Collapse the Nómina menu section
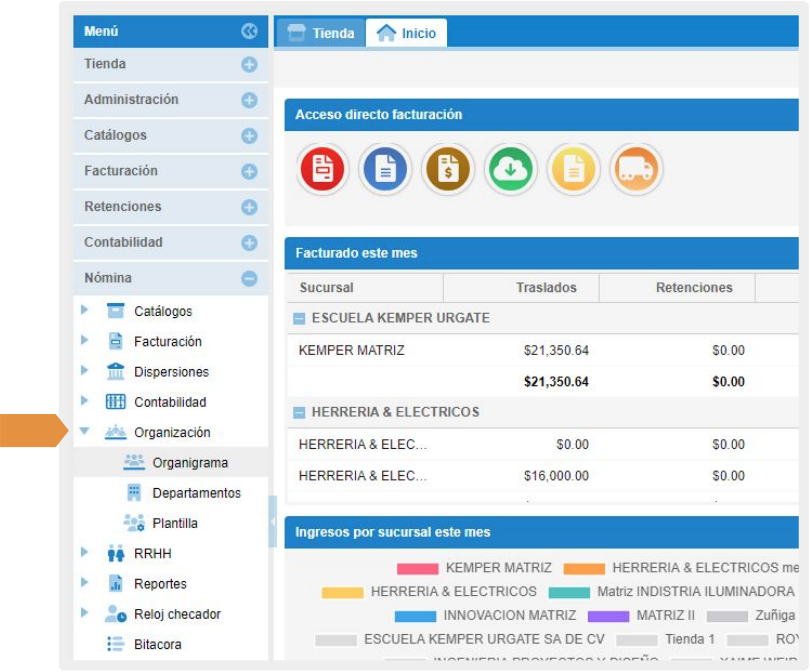811x672 pixels. click(x=249, y=279)
